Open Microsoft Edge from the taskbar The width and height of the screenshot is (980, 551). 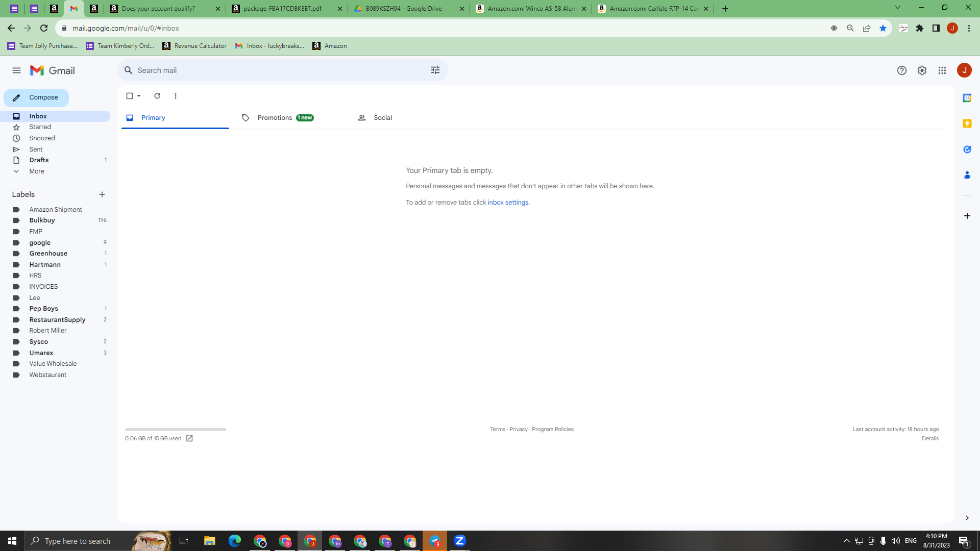point(235,541)
